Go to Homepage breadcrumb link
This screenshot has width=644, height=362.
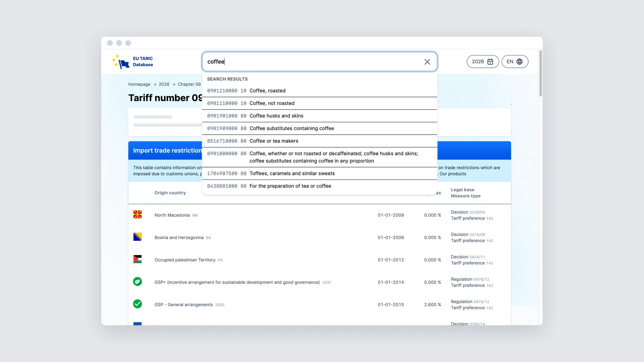point(139,84)
